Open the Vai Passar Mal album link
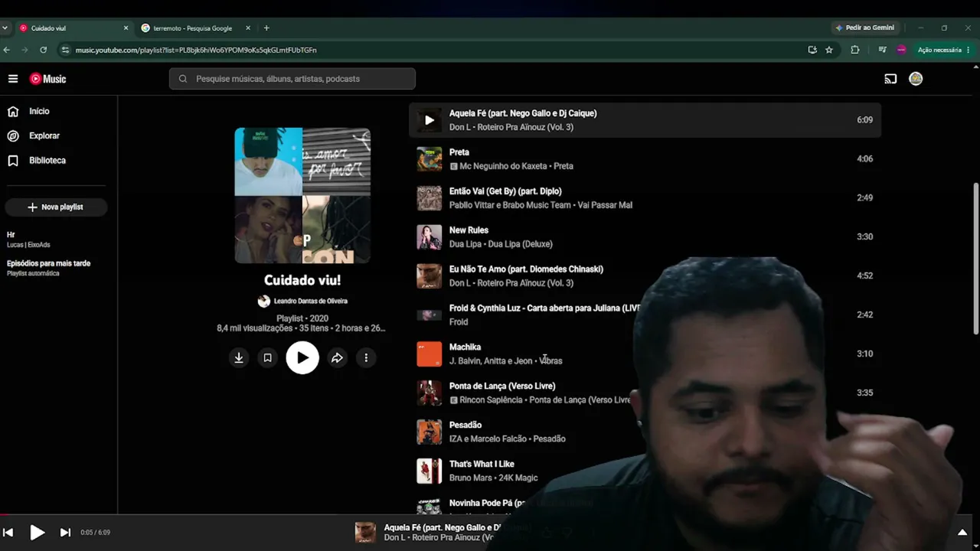 605,205
